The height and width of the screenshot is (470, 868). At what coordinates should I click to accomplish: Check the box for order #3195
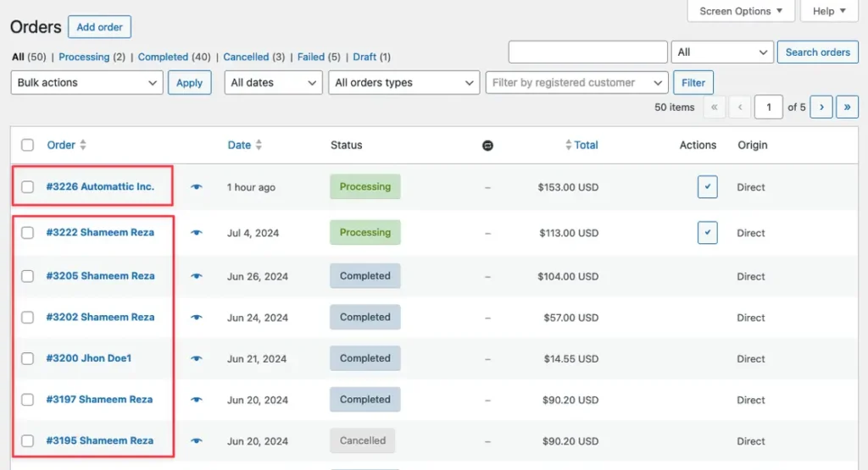click(28, 441)
